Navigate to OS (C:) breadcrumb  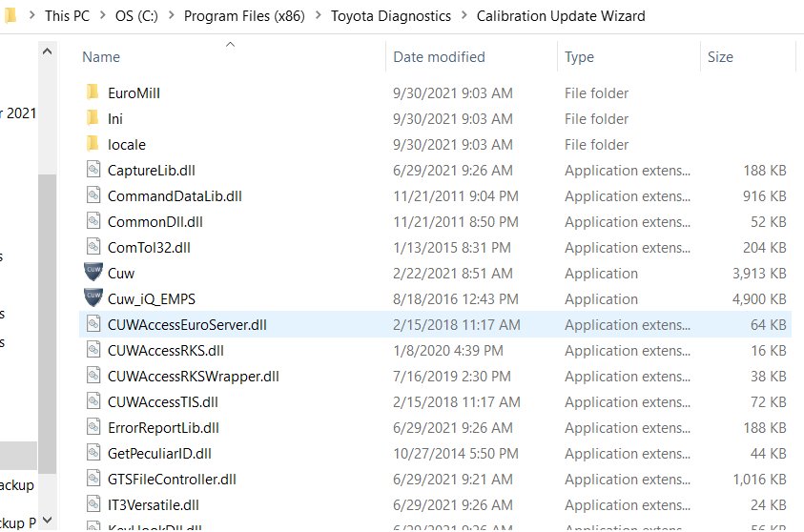tap(136, 16)
